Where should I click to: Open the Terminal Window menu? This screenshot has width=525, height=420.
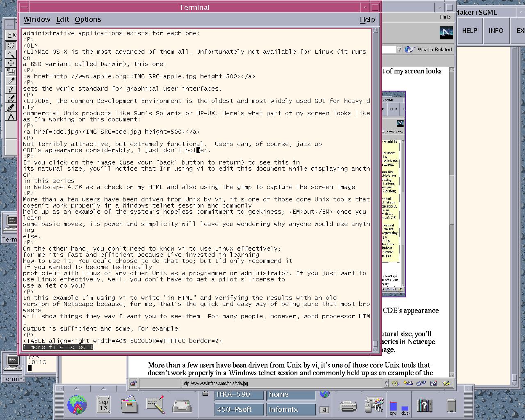(37, 19)
